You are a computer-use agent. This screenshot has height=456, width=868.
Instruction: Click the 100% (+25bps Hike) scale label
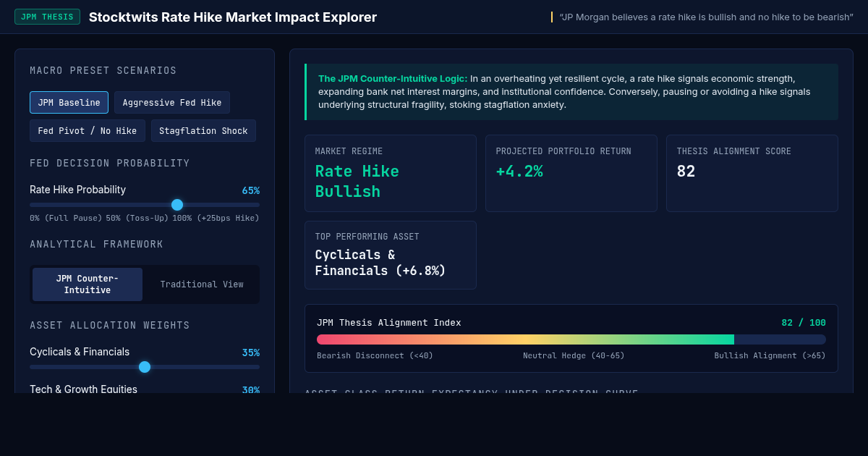(216, 218)
